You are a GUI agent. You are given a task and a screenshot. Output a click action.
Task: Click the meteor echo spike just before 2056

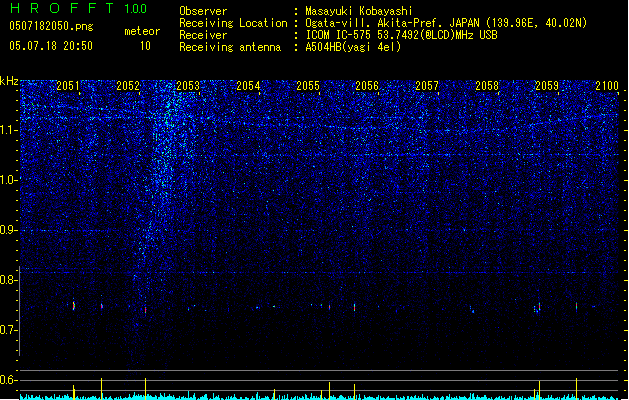pos(355,307)
